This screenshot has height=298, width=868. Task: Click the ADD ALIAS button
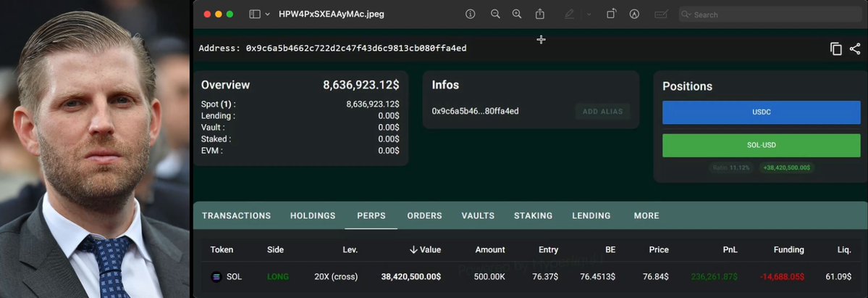[602, 112]
